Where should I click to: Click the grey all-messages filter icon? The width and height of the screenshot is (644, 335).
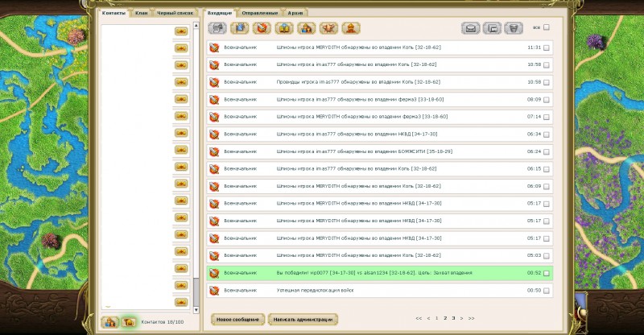[x=217, y=28]
